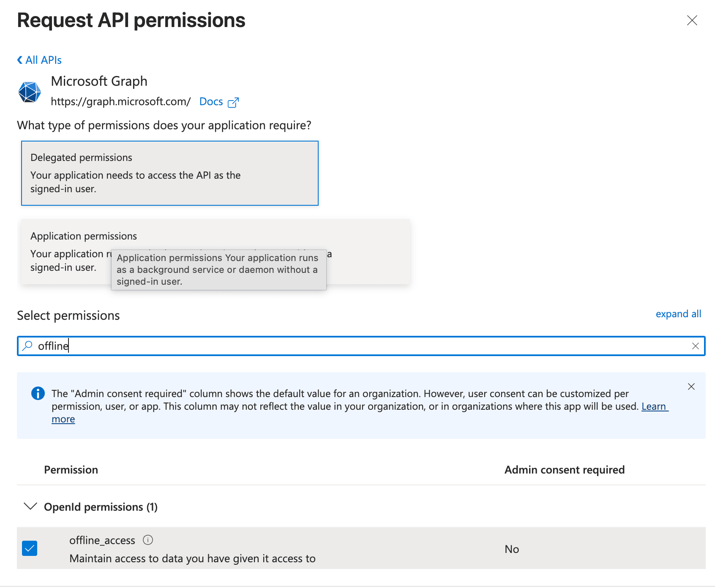Dismiss the admin consent info banner
This screenshot has width=715, height=588.
(x=691, y=387)
